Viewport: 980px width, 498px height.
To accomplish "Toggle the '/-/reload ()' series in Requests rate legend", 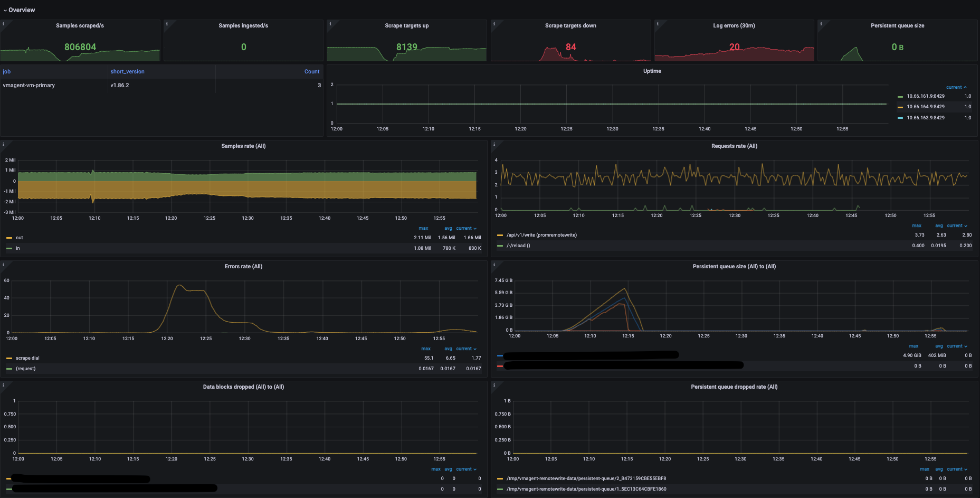I will click(x=519, y=245).
